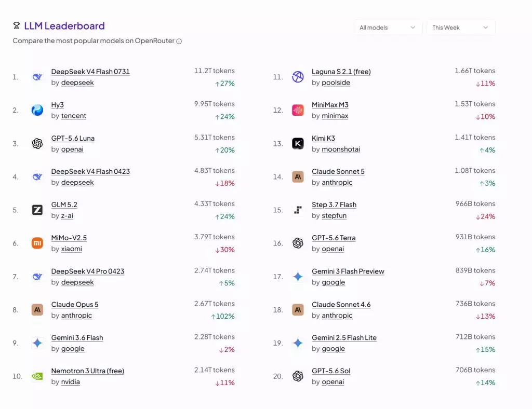Image resolution: width=532 pixels, height=409 pixels.
Task: Click the DeepSeek whale icon beside rank 1
Action: point(37,77)
